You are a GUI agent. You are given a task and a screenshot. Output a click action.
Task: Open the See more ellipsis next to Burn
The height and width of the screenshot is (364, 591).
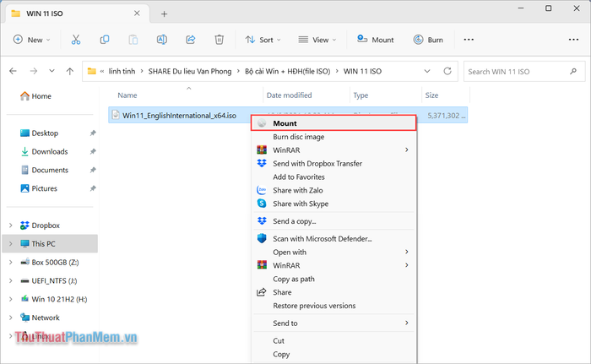pyautogui.click(x=469, y=40)
